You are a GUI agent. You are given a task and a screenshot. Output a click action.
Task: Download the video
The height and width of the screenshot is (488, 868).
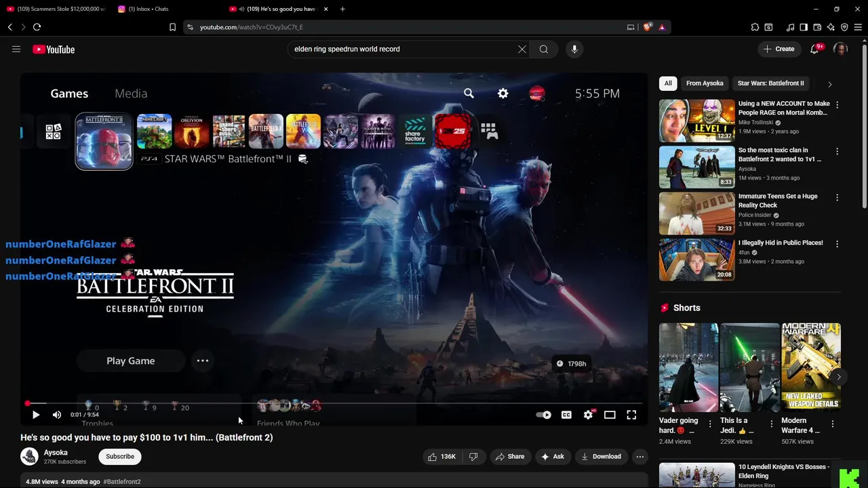[601, 457]
